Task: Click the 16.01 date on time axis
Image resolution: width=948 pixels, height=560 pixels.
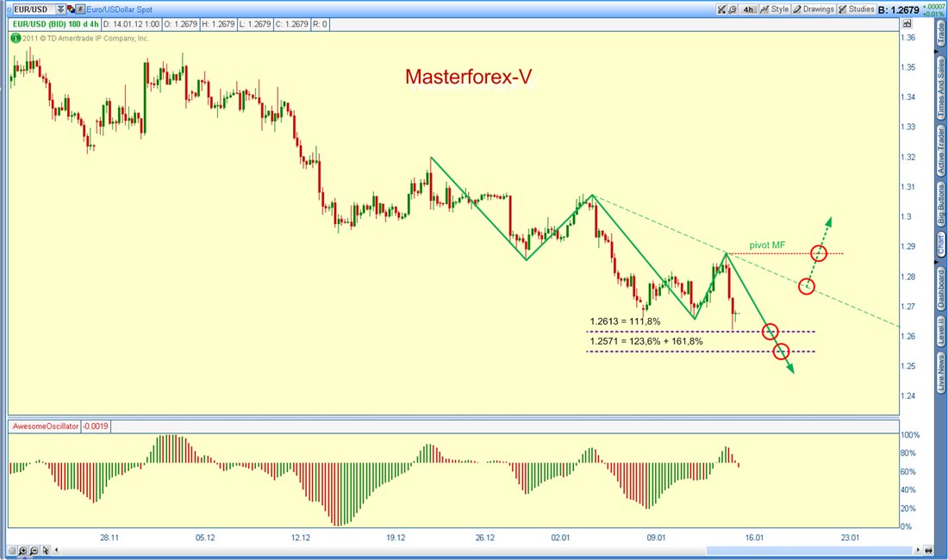Action: click(754, 538)
